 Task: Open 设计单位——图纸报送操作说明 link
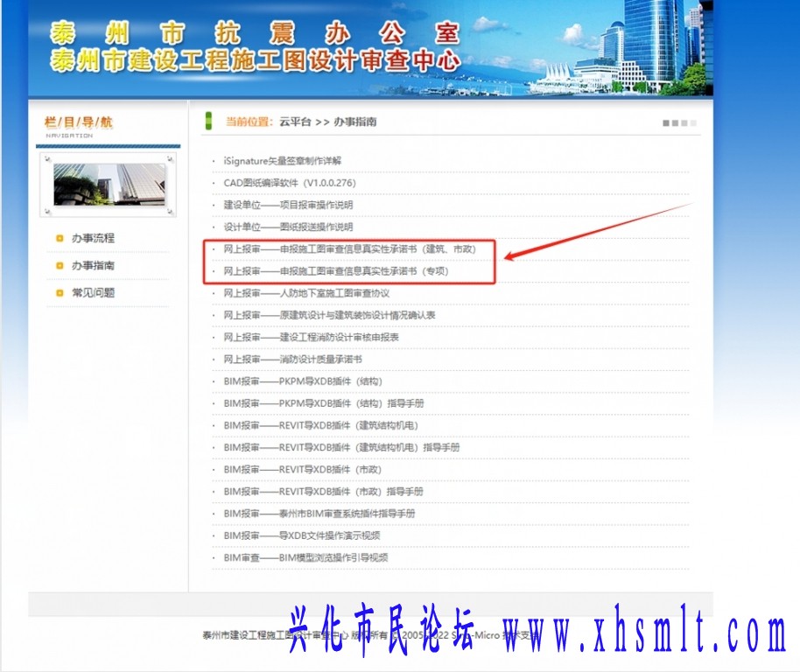[288, 227]
